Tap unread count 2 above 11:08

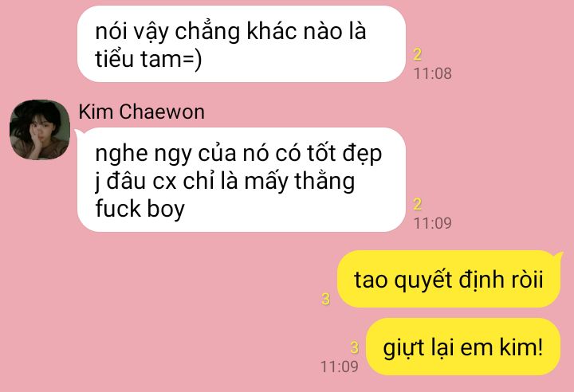point(417,54)
